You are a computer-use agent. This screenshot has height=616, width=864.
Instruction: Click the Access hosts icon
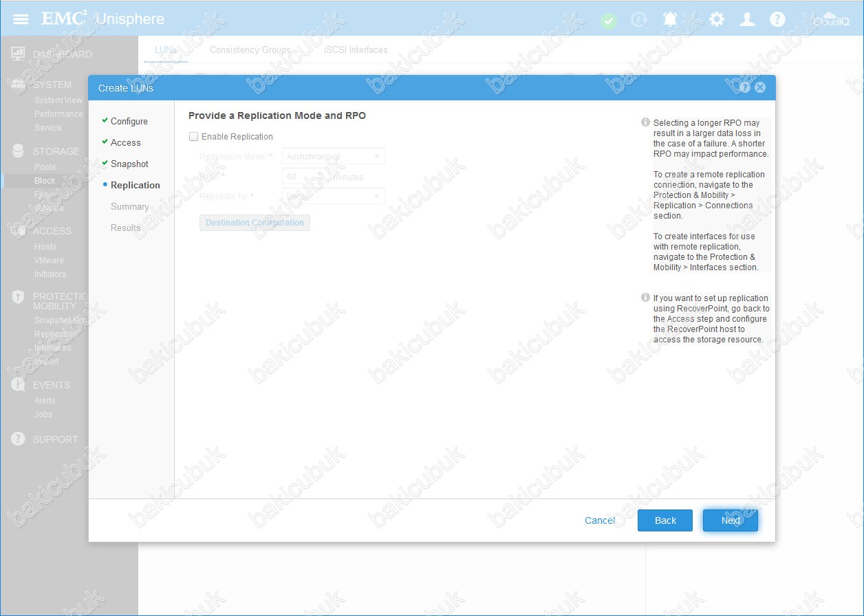19,231
